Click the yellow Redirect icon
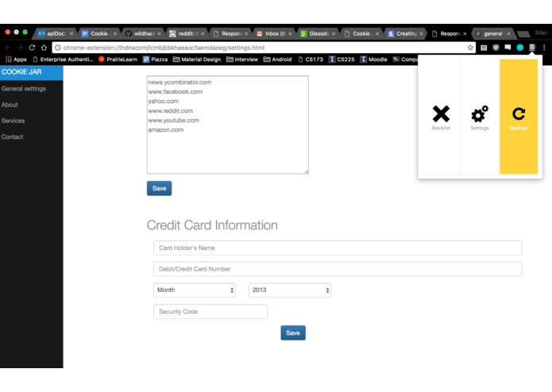The height and width of the screenshot is (392, 552). click(x=519, y=114)
